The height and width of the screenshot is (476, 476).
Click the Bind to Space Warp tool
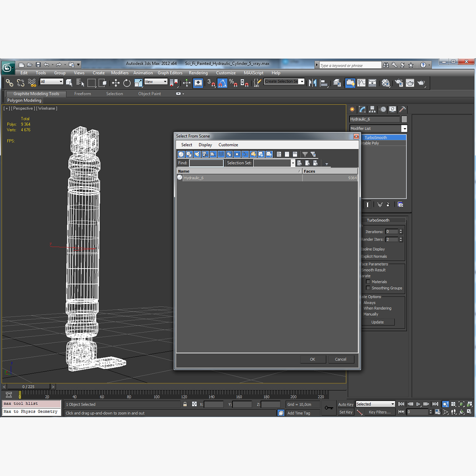[x=32, y=83]
